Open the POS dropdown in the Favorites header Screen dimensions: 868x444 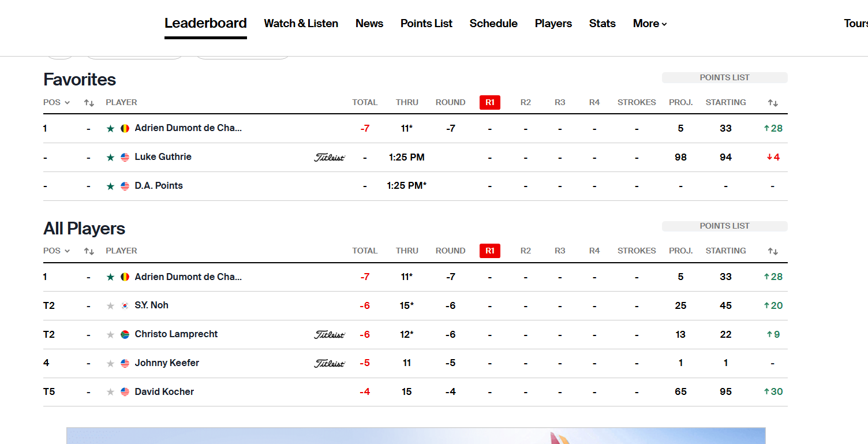(57, 103)
